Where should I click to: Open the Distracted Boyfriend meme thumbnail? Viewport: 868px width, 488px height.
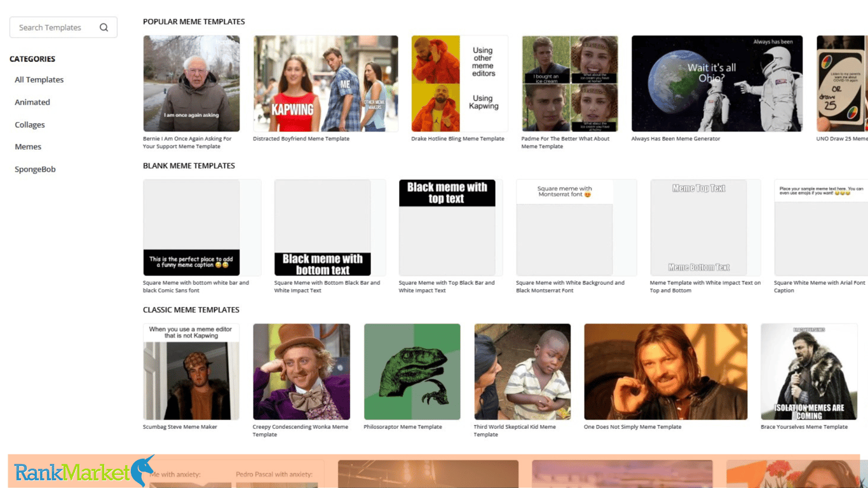pos(325,83)
